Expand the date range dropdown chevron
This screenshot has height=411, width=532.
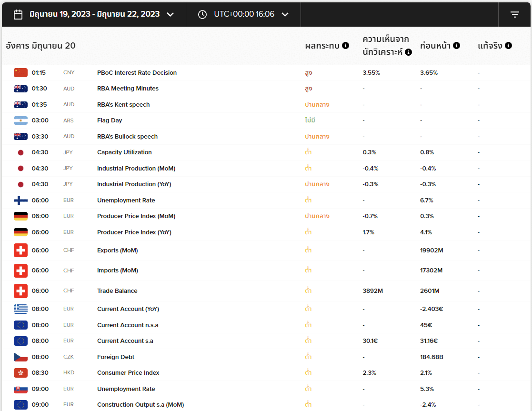tap(171, 15)
